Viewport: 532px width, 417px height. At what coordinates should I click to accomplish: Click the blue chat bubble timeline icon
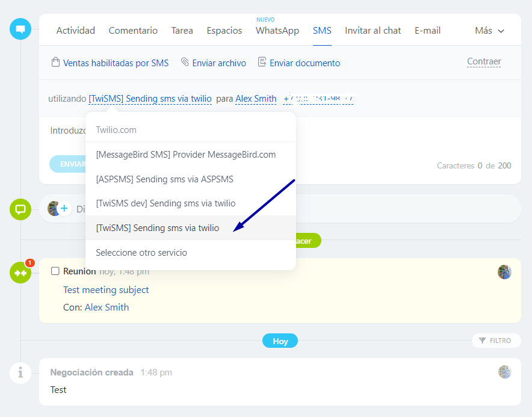pyautogui.click(x=20, y=29)
